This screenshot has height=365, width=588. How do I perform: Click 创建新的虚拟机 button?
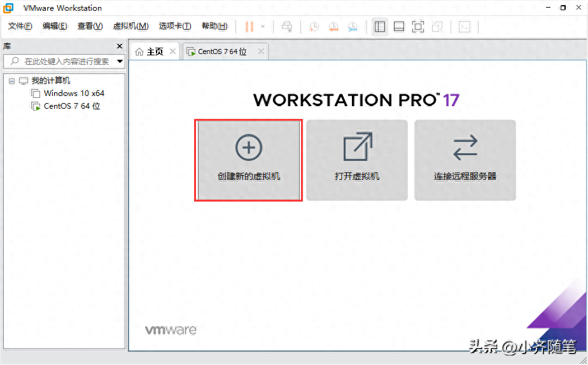249,160
